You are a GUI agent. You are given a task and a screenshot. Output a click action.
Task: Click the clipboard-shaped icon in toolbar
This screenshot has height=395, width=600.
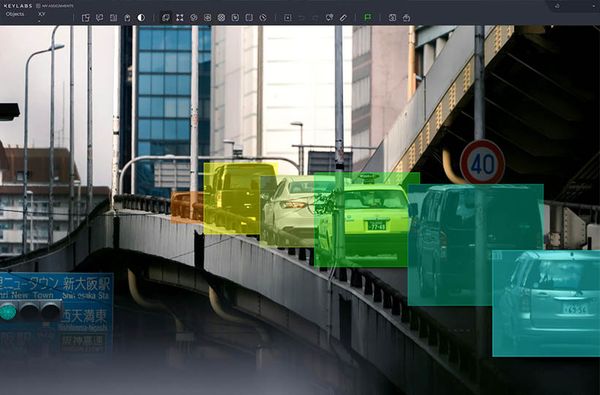(x=127, y=18)
